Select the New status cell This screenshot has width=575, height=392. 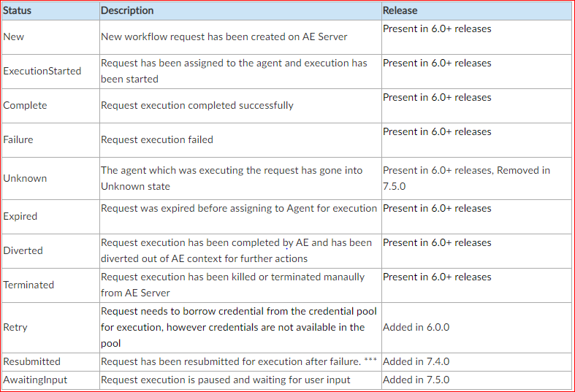[x=50, y=37]
